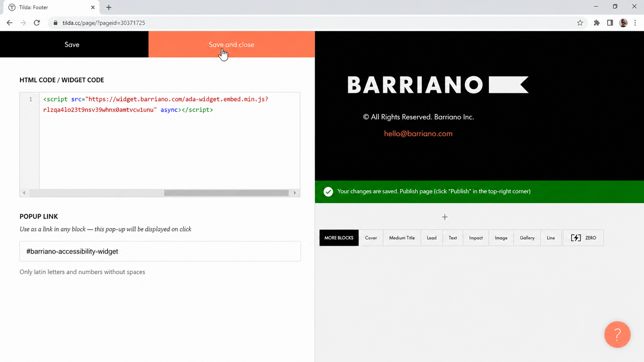644x362 pixels.
Task: Click the black Save button
Action: (74, 44)
